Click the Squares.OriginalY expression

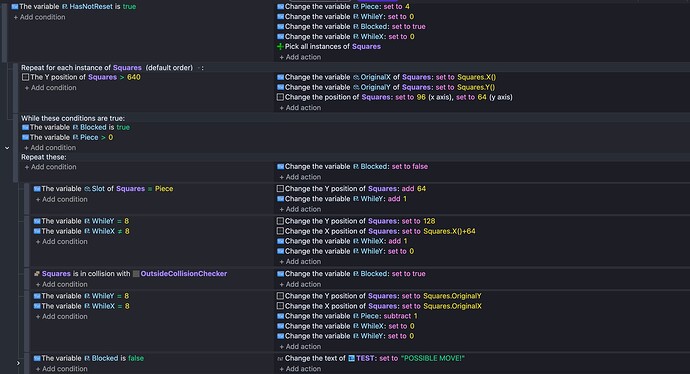click(452, 296)
